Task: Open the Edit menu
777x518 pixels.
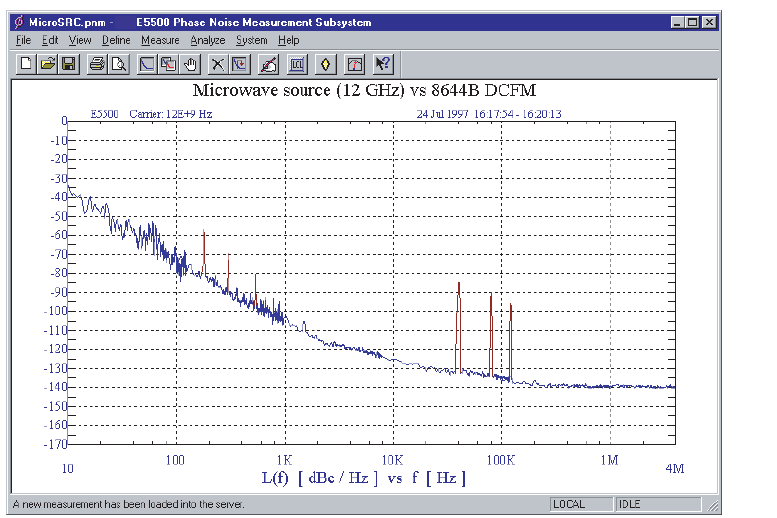Action: 50,40
